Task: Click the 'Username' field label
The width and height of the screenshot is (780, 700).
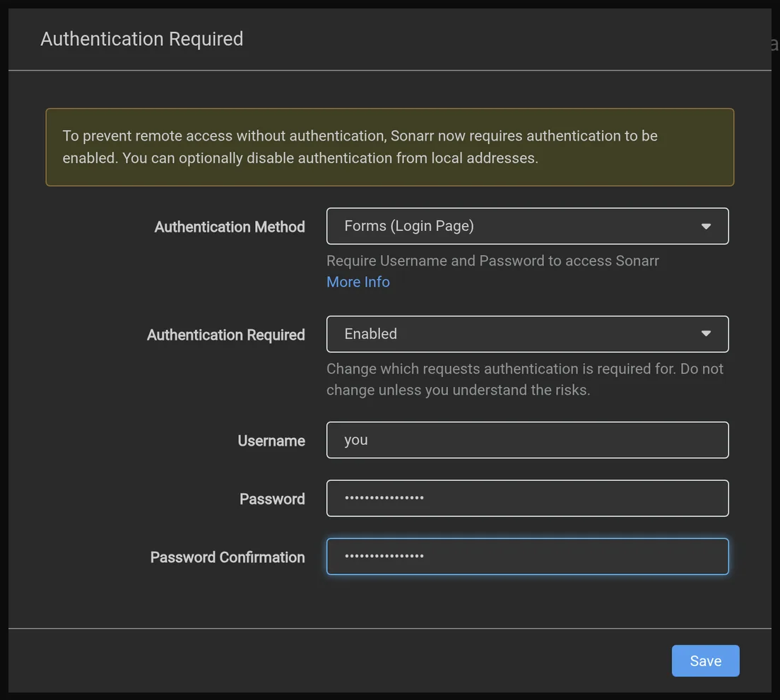Action: click(271, 441)
